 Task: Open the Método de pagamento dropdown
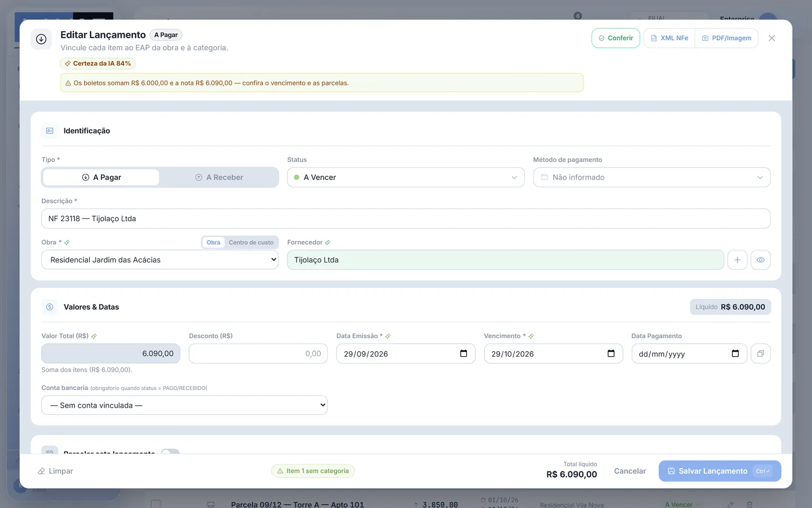[652, 177]
